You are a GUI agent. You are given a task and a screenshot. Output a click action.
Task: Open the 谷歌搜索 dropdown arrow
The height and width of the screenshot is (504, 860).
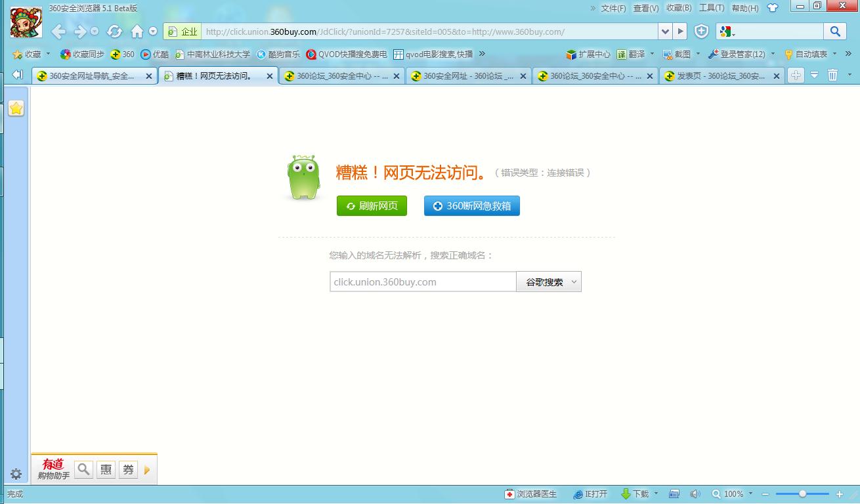click(574, 282)
